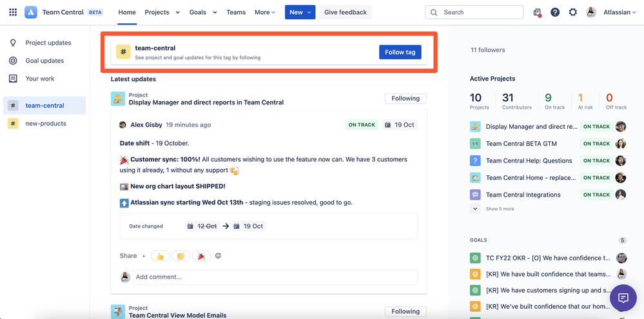This screenshot has width=644, height=319.
Task: Click the Give feedback button
Action: coord(346,12)
